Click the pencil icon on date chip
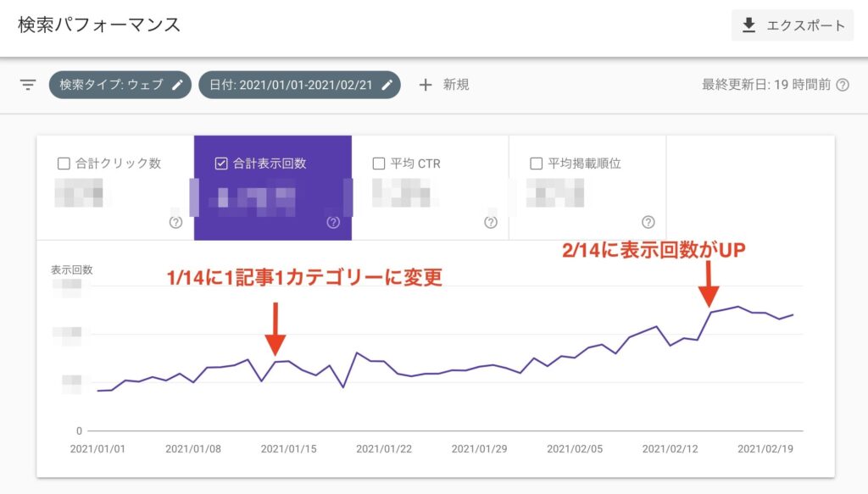868x494 pixels. coord(387,85)
